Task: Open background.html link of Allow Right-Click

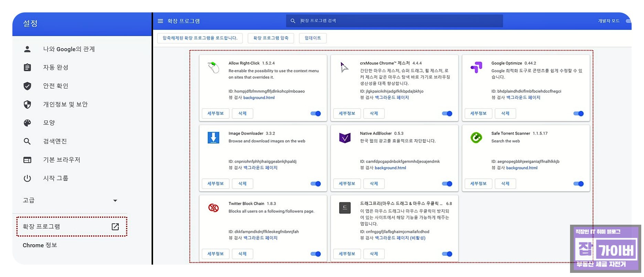Action: (259, 98)
